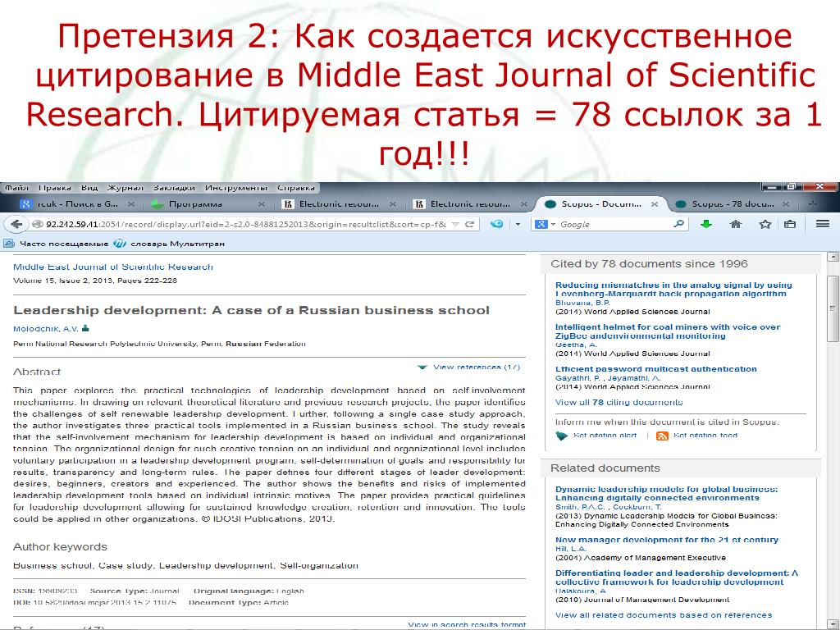The width and height of the screenshot is (840, 630).
Task: Open author link Bhuvana, B.P.
Action: coord(582,303)
